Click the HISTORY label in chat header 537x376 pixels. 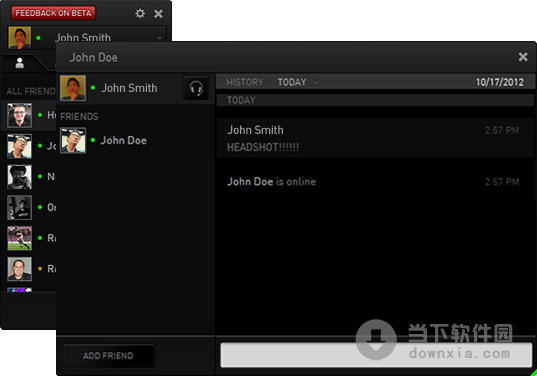[245, 82]
